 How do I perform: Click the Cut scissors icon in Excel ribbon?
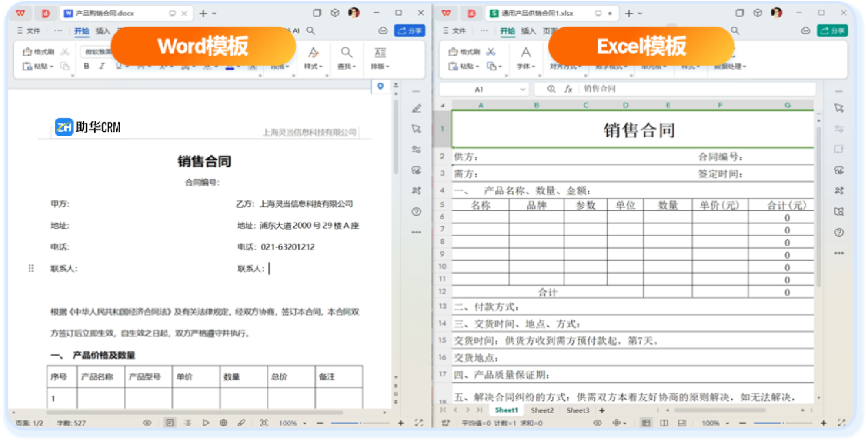click(x=491, y=51)
